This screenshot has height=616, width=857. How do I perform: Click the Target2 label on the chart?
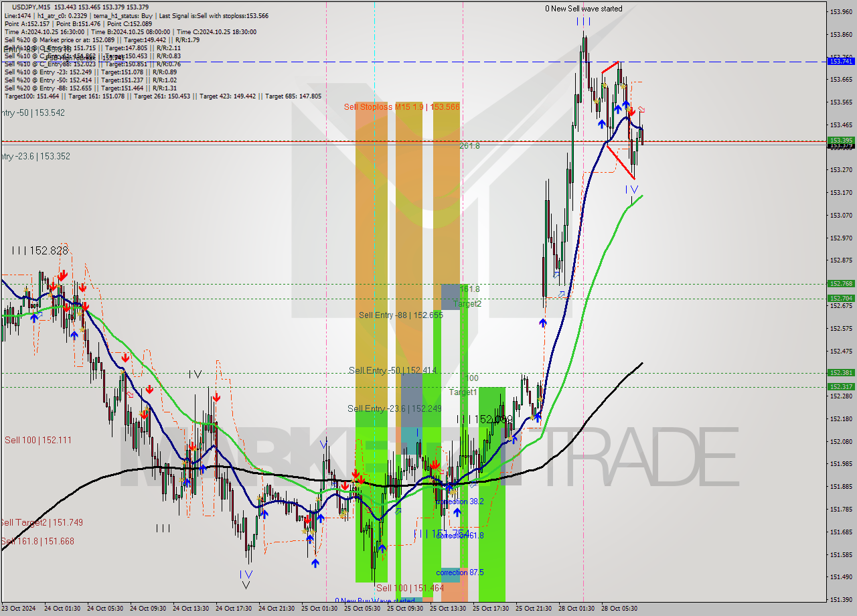tap(467, 303)
